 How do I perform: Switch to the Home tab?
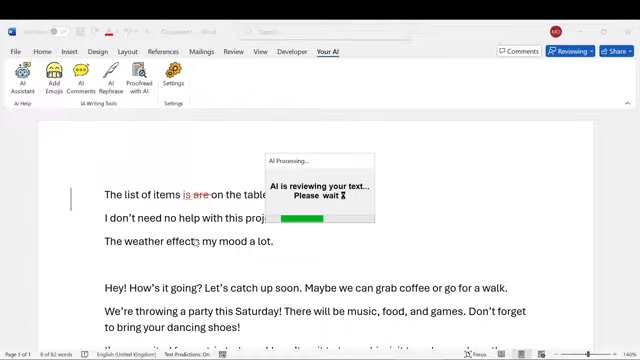pyautogui.click(x=42, y=51)
